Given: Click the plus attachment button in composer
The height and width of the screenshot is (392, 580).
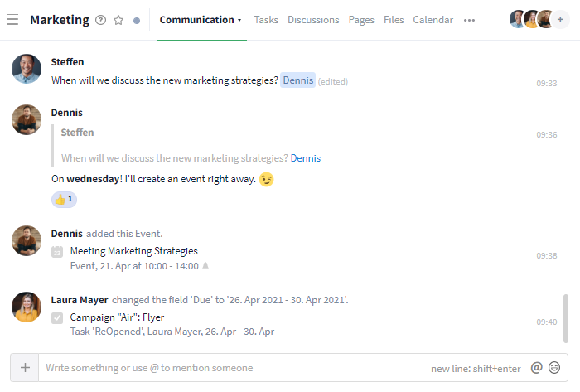Looking at the screenshot, I should coord(25,368).
